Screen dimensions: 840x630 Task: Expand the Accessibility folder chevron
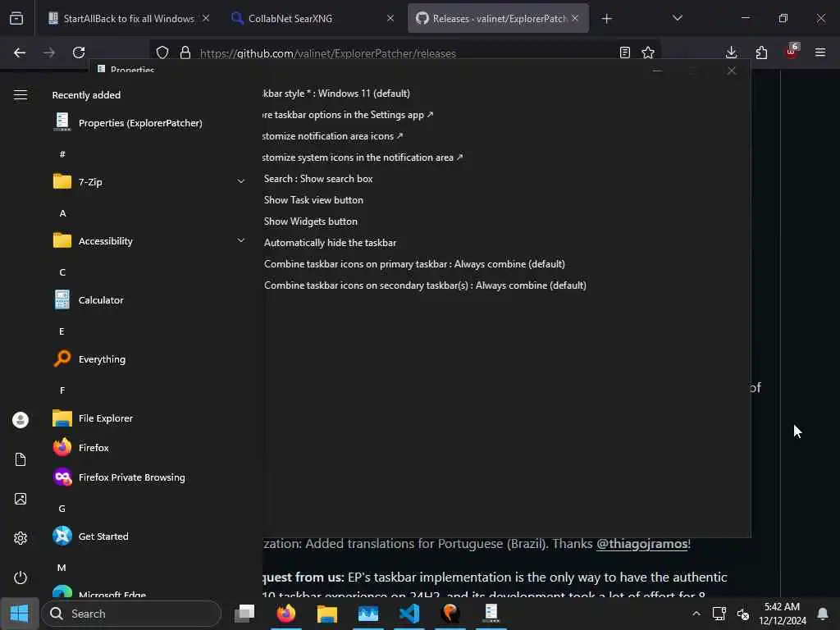241,240
